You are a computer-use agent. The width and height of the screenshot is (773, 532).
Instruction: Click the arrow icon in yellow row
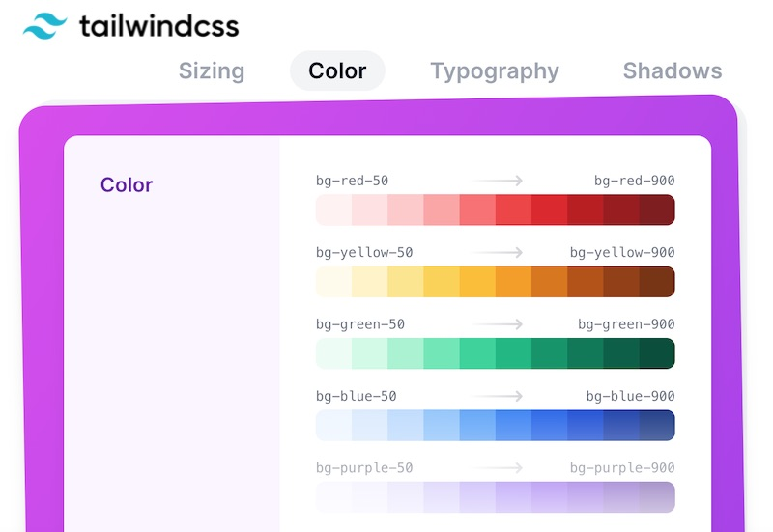(498, 253)
